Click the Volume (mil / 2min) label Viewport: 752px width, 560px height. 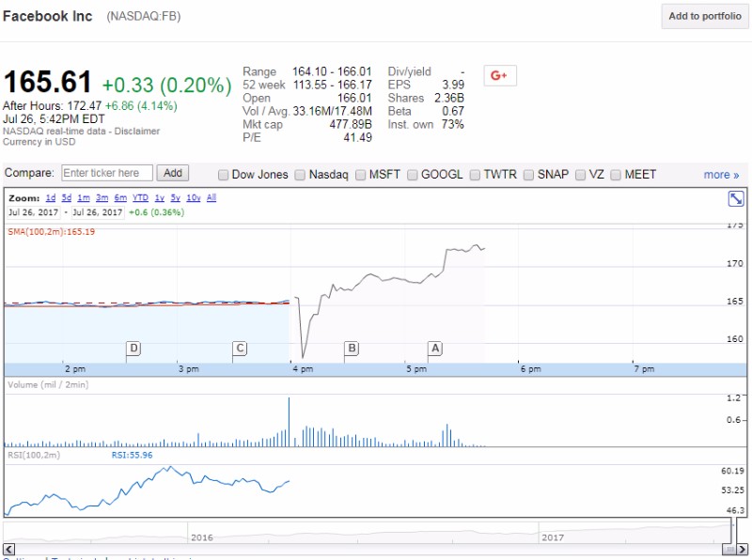(48, 384)
